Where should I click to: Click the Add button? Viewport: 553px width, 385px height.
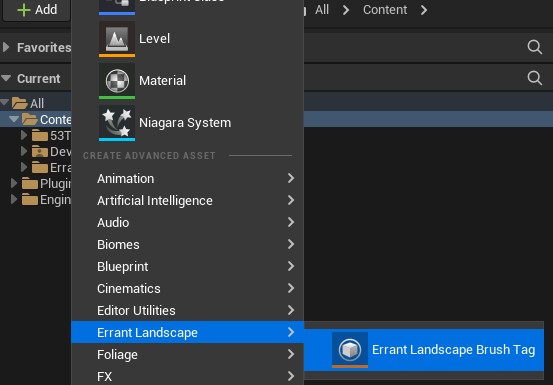tap(37, 10)
